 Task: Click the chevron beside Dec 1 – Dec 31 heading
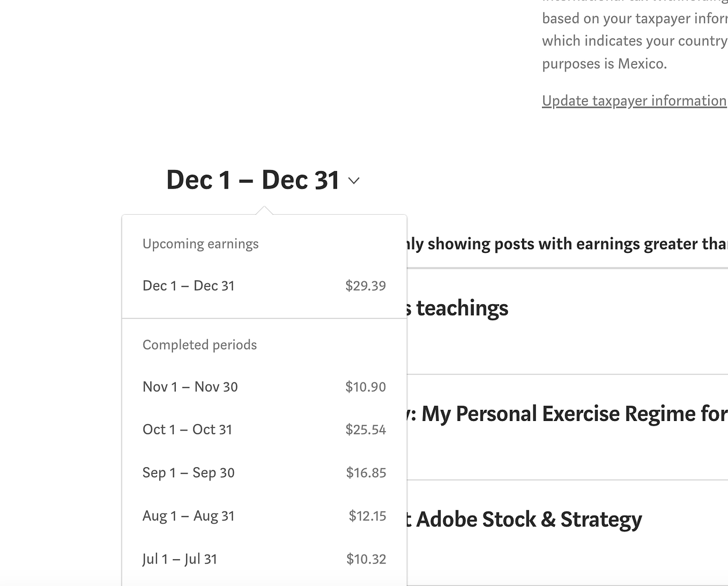(354, 181)
